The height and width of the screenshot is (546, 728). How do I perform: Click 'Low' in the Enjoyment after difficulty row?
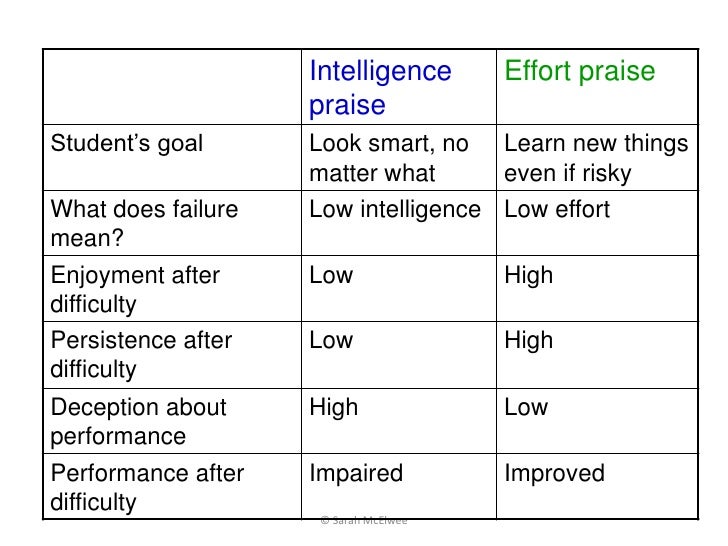331,275
